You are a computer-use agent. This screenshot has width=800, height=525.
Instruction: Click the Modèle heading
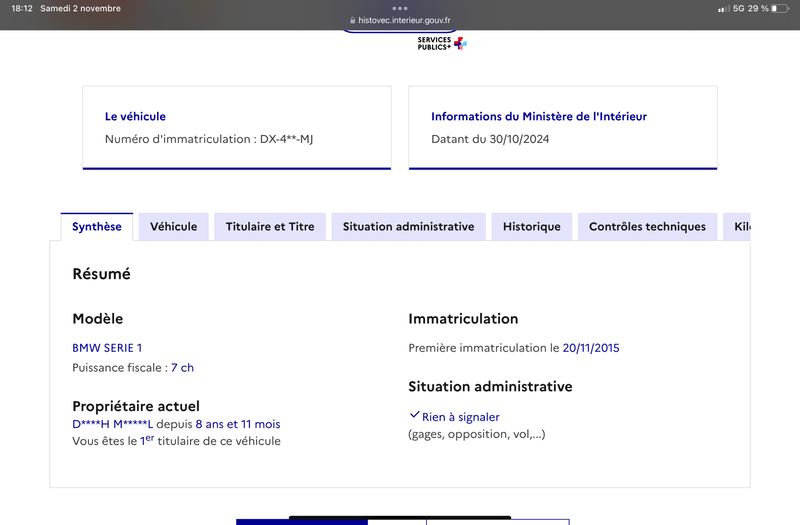[x=97, y=319]
